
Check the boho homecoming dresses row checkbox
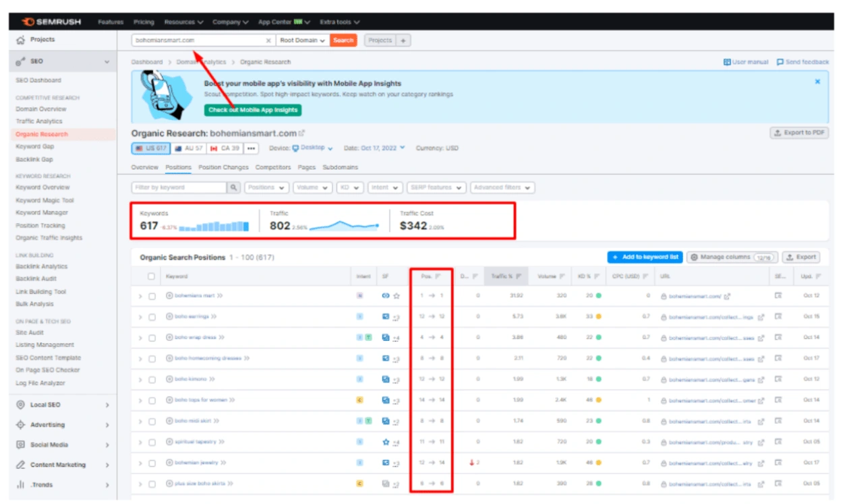(x=152, y=358)
